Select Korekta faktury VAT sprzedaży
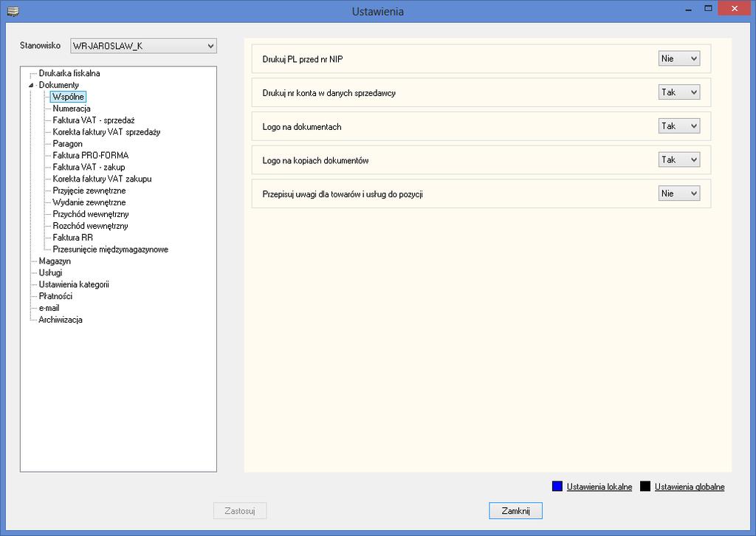Image resolution: width=756 pixels, height=536 pixels. [x=106, y=131]
